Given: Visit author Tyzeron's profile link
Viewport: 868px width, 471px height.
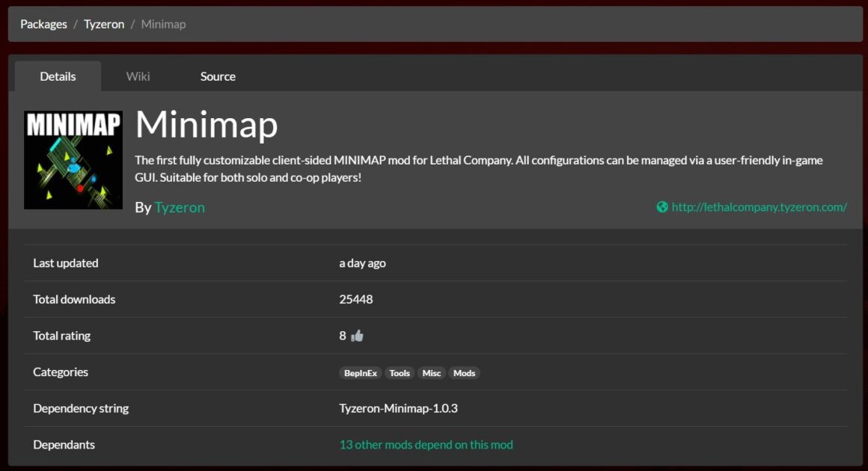Looking at the screenshot, I should [x=180, y=207].
